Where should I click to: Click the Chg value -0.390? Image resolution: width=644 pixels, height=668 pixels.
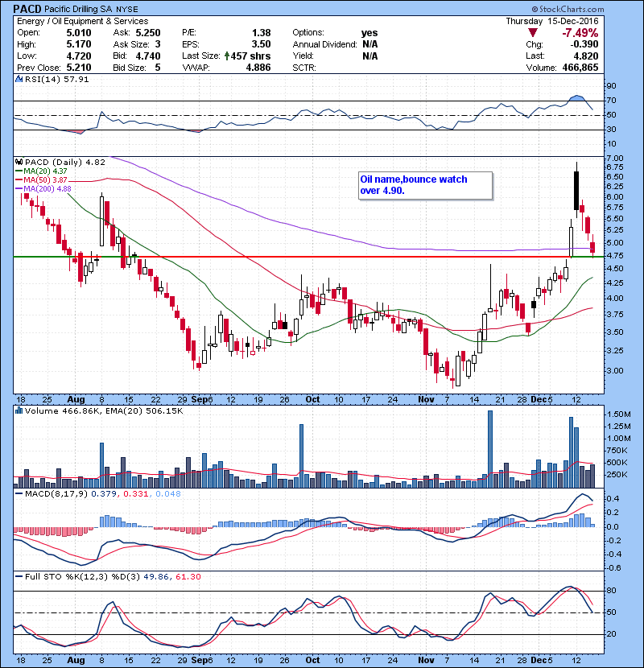pos(584,44)
